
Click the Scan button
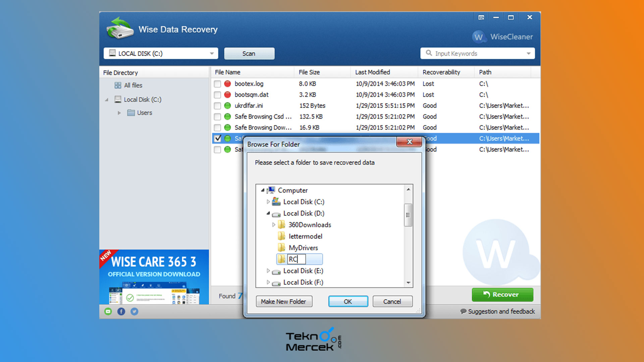point(249,53)
